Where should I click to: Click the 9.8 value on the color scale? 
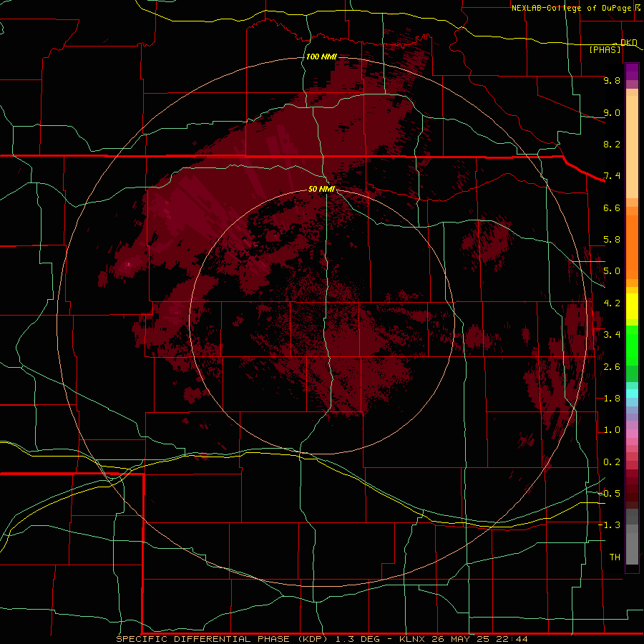click(612, 80)
